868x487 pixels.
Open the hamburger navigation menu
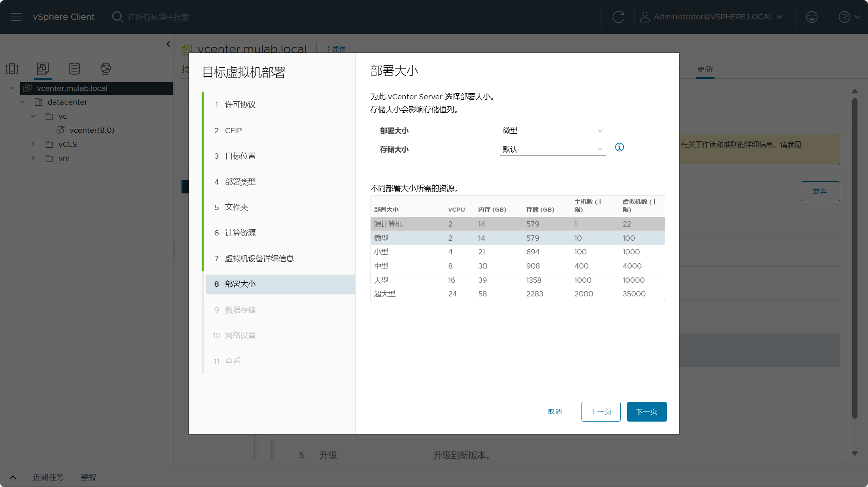16,17
